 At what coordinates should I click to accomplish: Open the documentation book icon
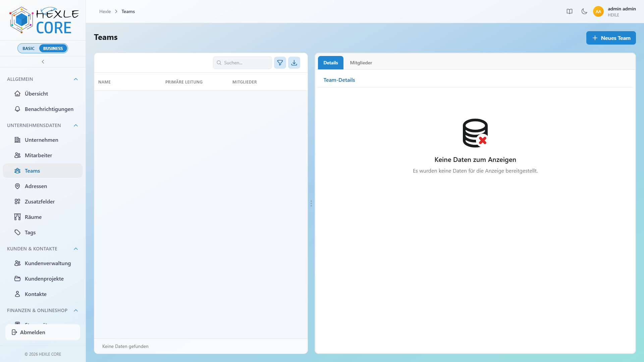[x=570, y=11]
